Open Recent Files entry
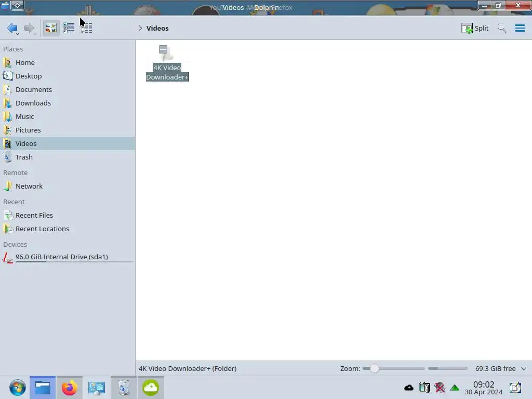Screen dimensions: 532x399 pos(68,216)
